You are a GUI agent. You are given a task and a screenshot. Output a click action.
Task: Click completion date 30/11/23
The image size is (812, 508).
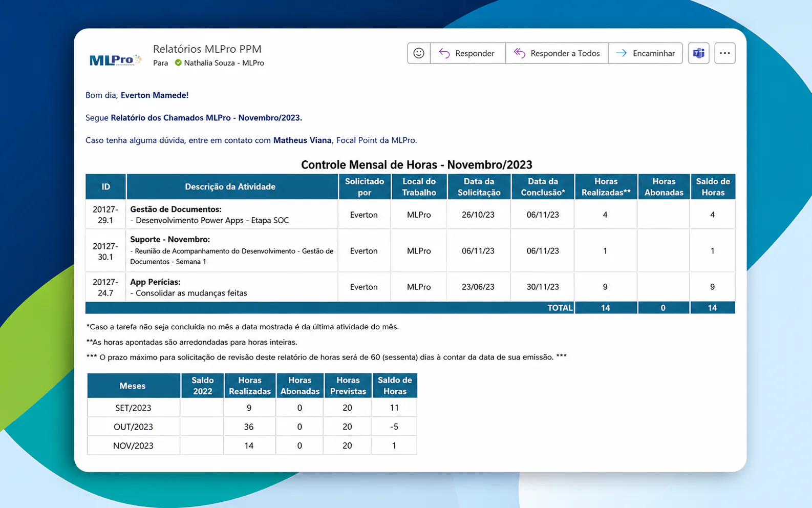[543, 287]
